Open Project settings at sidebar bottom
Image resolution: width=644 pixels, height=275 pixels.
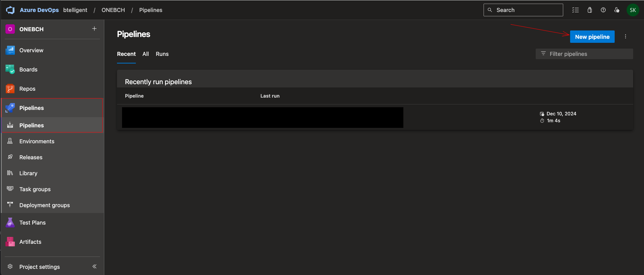39,267
